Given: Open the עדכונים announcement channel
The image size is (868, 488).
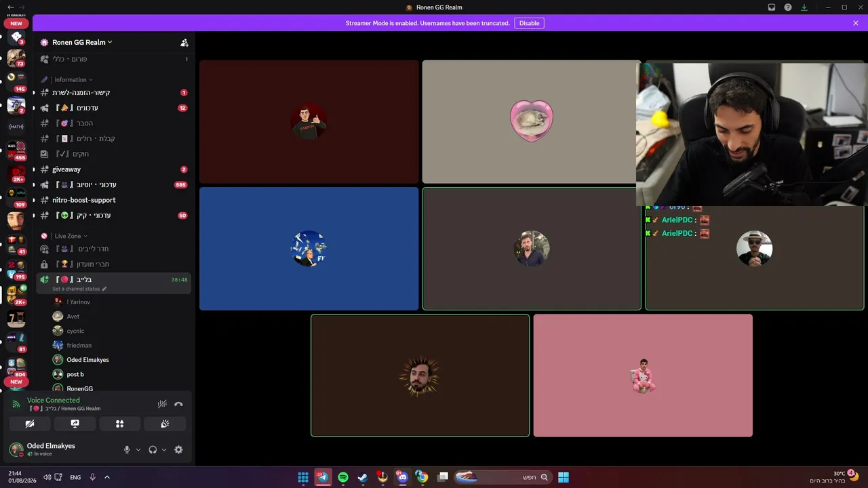Looking at the screenshot, I should click(x=113, y=108).
